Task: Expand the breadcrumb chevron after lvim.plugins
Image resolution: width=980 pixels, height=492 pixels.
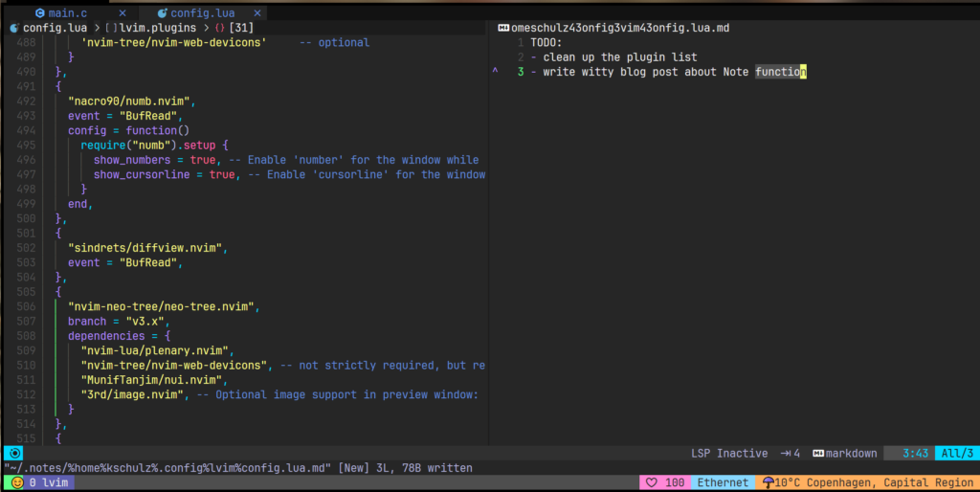Action: click(x=206, y=28)
